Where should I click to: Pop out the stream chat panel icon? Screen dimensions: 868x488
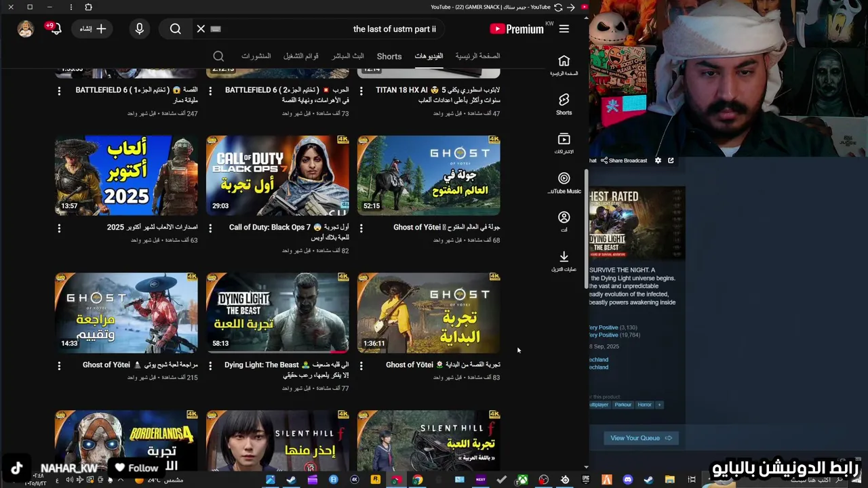pyautogui.click(x=671, y=161)
